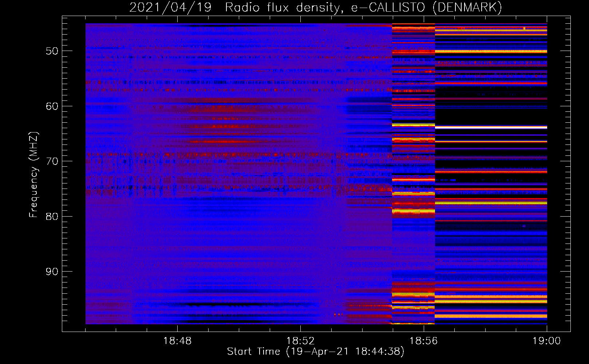This screenshot has width=589, height=364.
Task: Click the 18:48 time tick label
Action: [x=177, y=341]
